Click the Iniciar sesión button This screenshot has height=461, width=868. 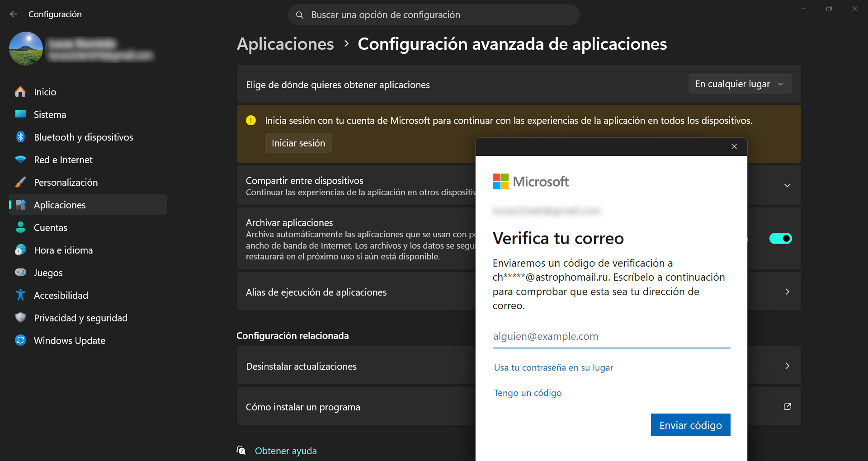(x=298, y=143)
